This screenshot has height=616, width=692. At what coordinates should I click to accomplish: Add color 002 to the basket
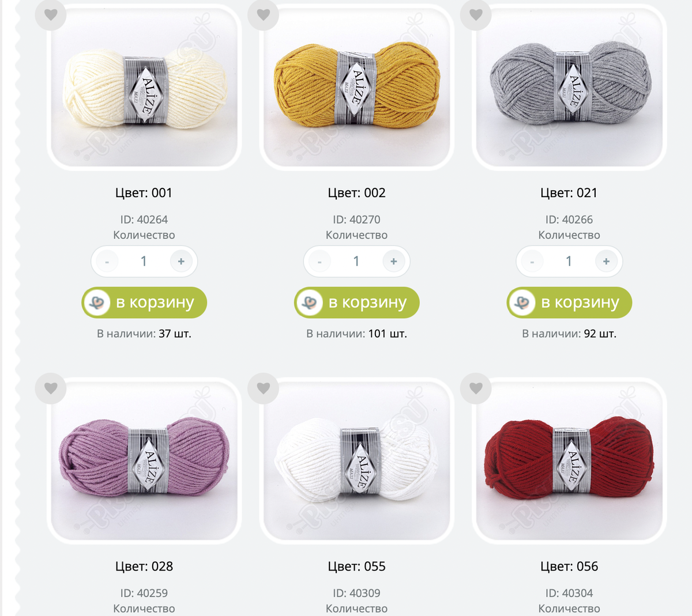click(x=357, y=303)
